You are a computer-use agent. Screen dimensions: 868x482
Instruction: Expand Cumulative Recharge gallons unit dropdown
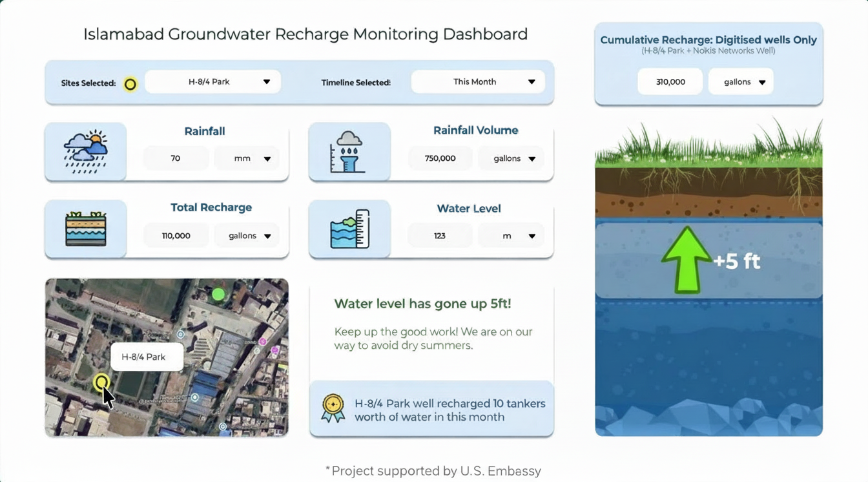coord(741,82)
